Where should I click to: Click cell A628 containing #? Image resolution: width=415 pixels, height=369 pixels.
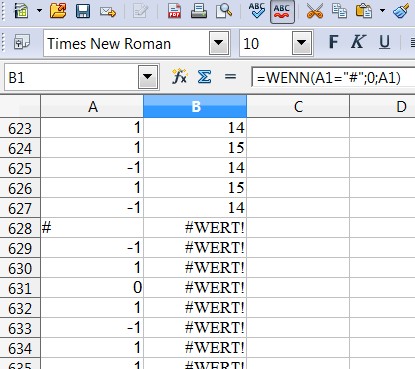click(x=92, y=228)
